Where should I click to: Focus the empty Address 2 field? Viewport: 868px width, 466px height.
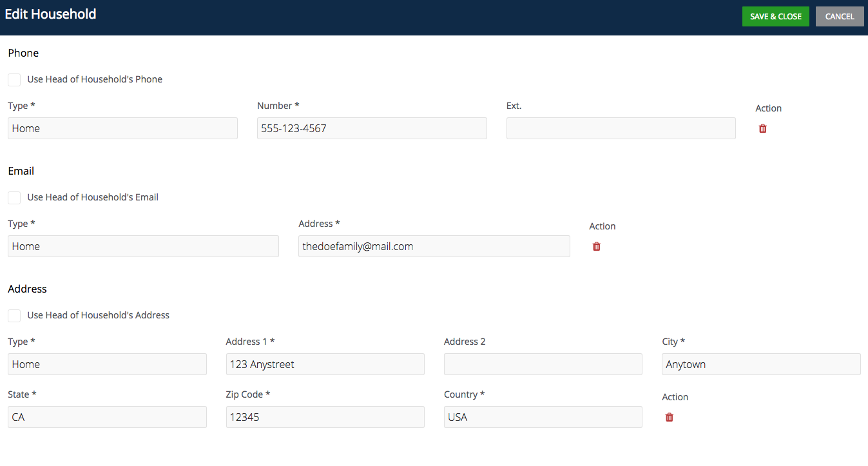click(x=543, y=364)
